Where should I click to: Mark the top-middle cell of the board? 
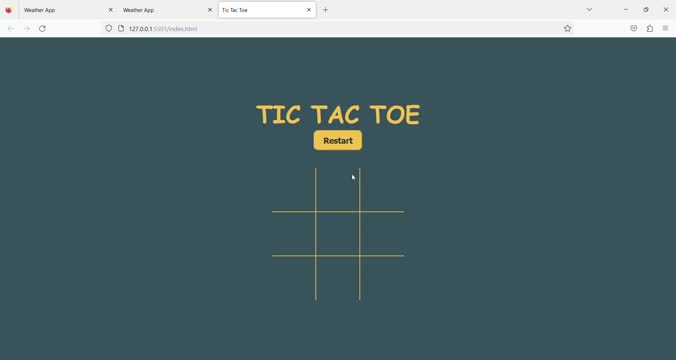(338, 190)
